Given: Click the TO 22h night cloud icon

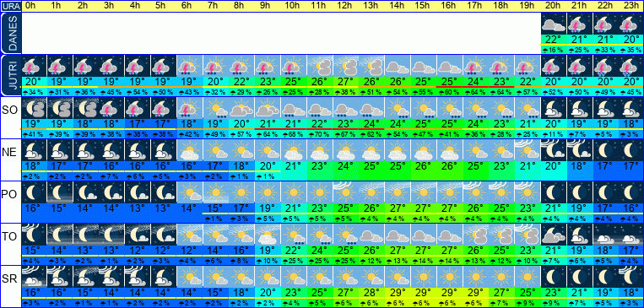Looking at the screenshot, I should coord(606,235).
